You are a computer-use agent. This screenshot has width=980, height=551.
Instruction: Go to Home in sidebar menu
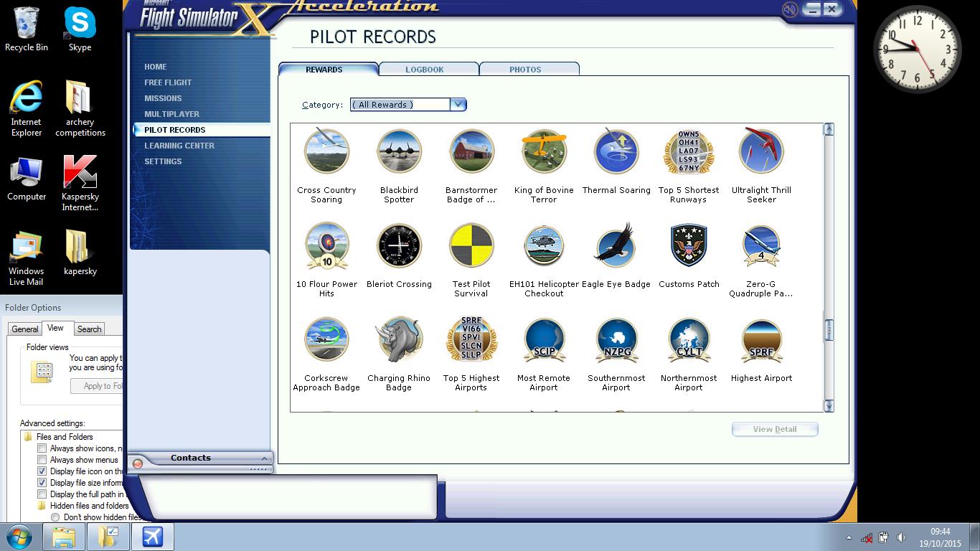point(156,67)
